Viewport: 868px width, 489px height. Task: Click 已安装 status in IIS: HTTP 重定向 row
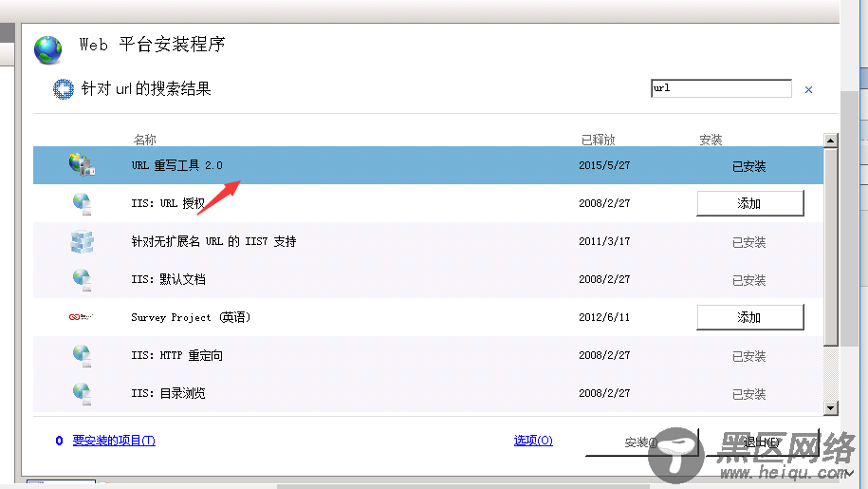pos(749,356)
